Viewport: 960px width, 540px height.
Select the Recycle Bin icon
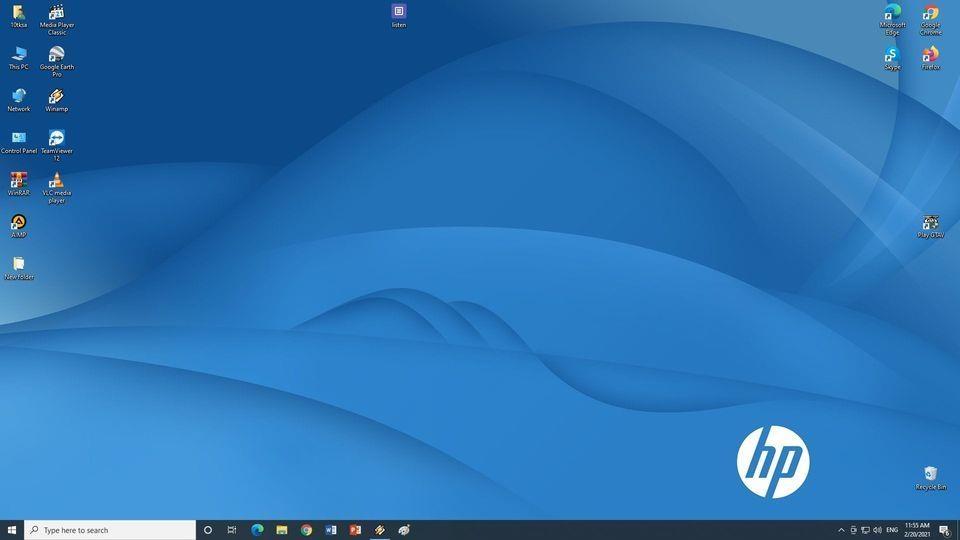pyautogui.click(x=931, y=478)
